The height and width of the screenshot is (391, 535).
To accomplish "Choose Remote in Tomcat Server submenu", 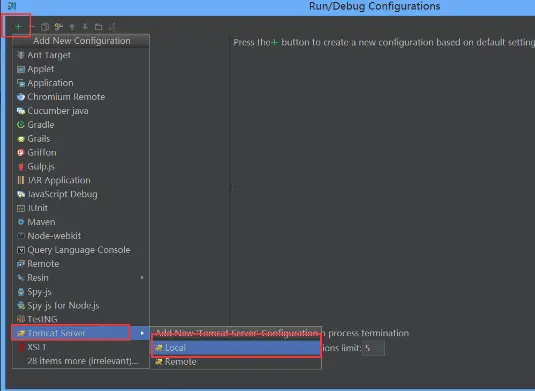I will tap(236, 362).
